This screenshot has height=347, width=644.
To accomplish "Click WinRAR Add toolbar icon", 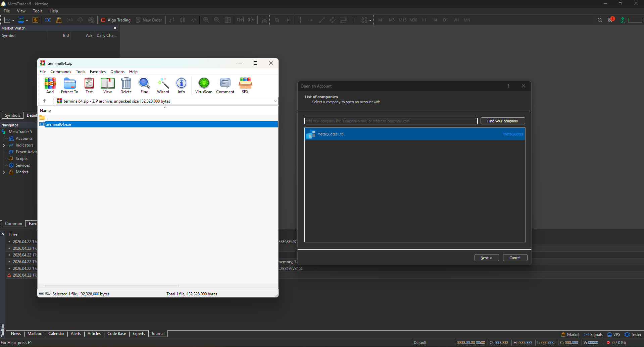I will [50, 85].
